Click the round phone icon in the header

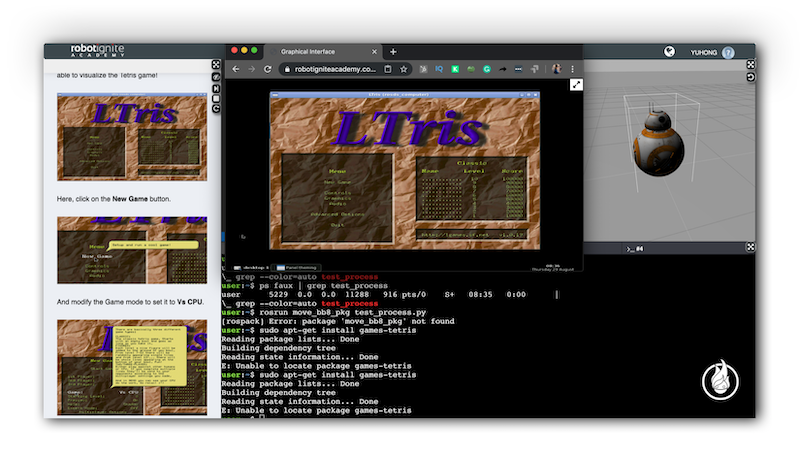point(669,52)
